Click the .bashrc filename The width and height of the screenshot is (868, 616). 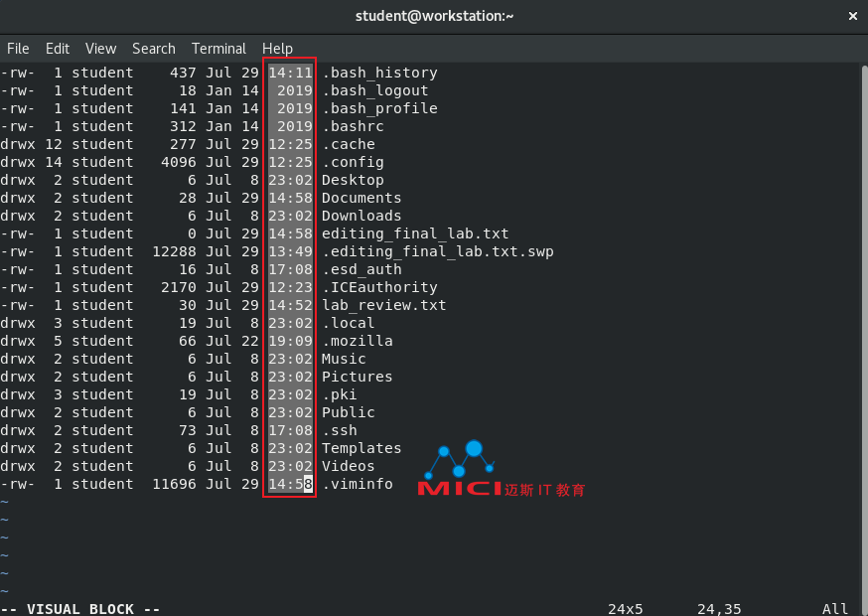354,126
